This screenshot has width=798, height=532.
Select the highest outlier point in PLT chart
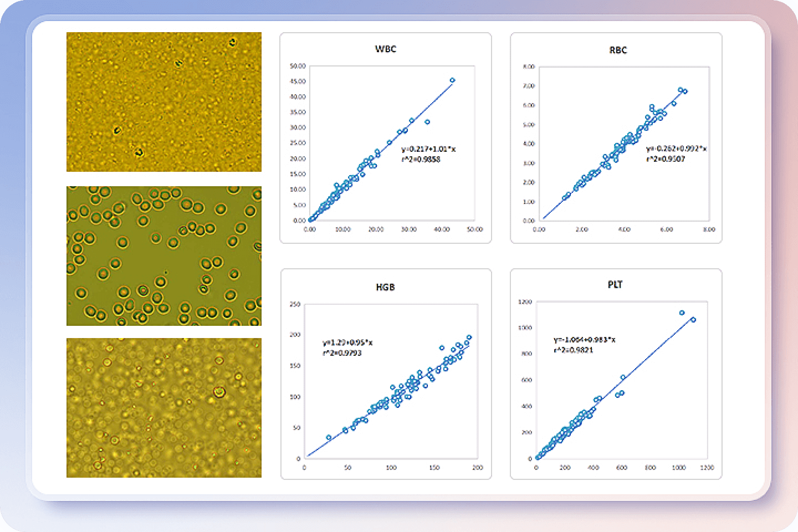(683, 312)
